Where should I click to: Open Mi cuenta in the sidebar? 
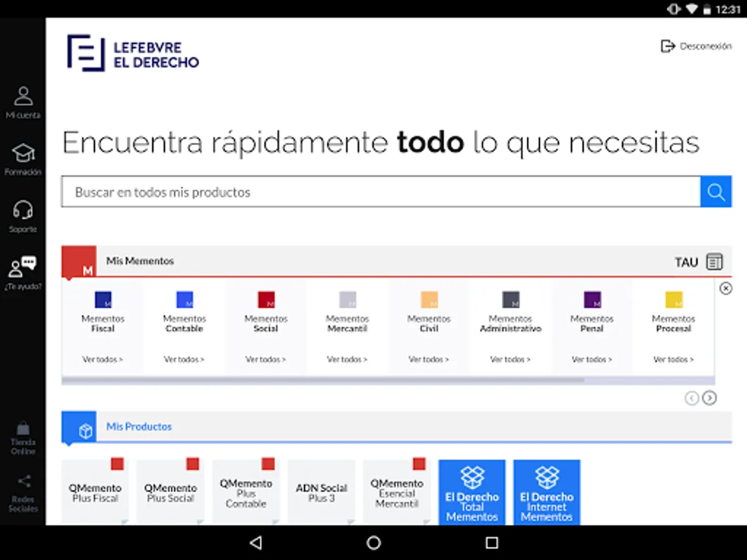click(x=23, y=103)
